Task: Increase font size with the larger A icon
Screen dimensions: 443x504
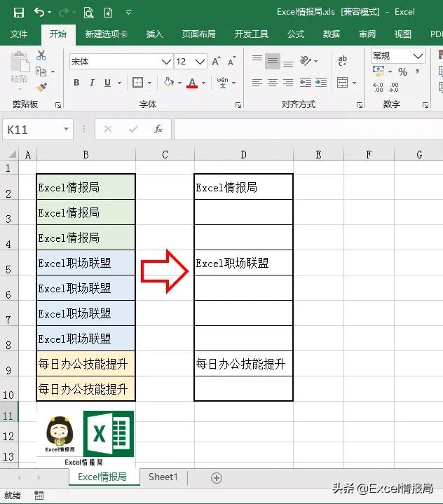Action: point(216,61)
